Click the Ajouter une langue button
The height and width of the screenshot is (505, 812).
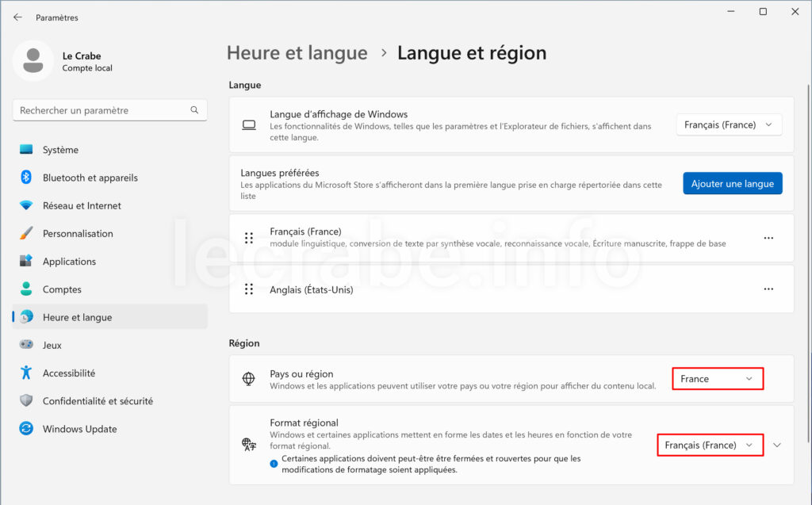point(732,183)
